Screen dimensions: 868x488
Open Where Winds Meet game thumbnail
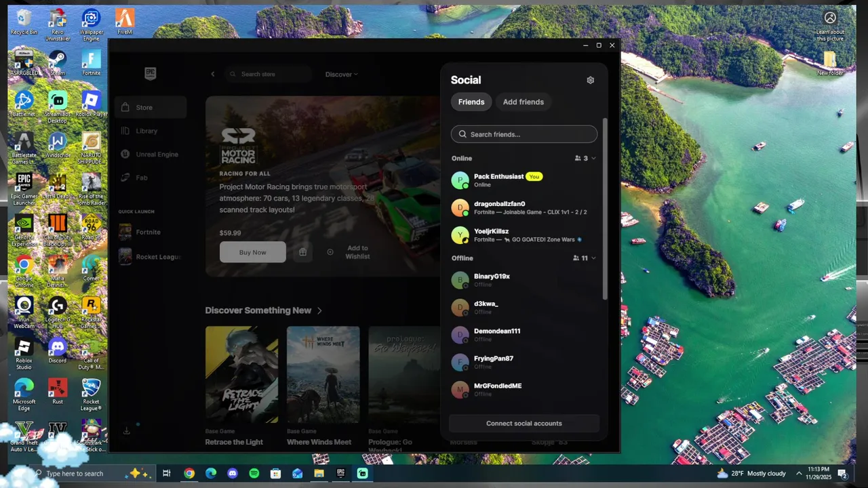click(x=323, y=375)
